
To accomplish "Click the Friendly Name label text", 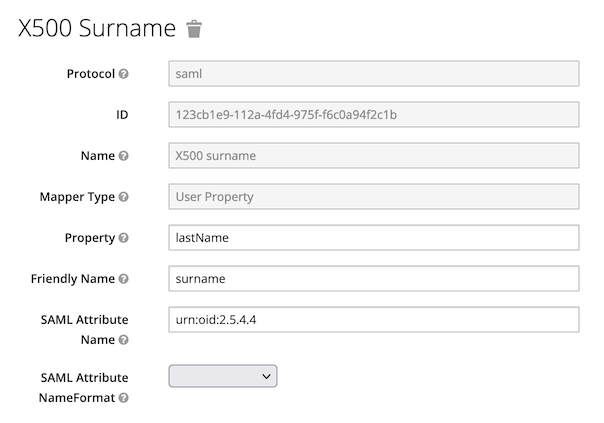I will 73,279.
